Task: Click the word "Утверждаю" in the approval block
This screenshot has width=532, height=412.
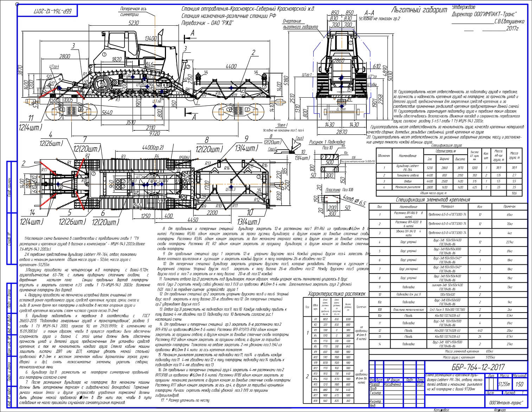Action: click(x=464, y=8)
